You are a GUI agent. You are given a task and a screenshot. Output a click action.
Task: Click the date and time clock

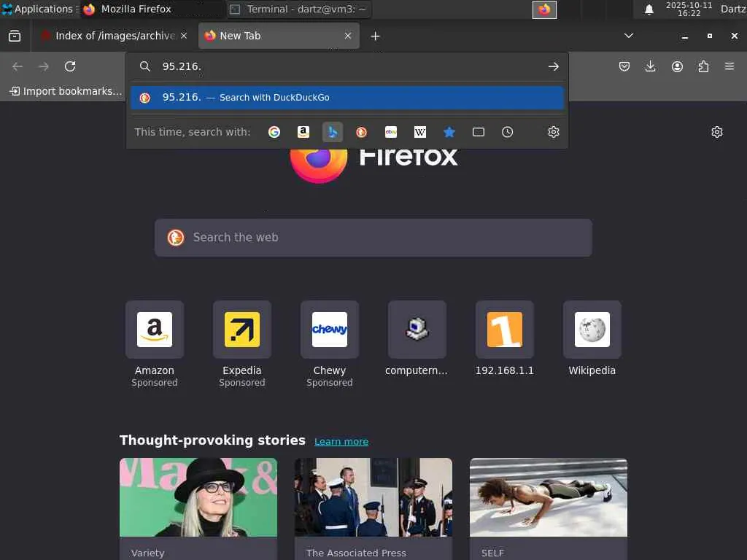689,9
